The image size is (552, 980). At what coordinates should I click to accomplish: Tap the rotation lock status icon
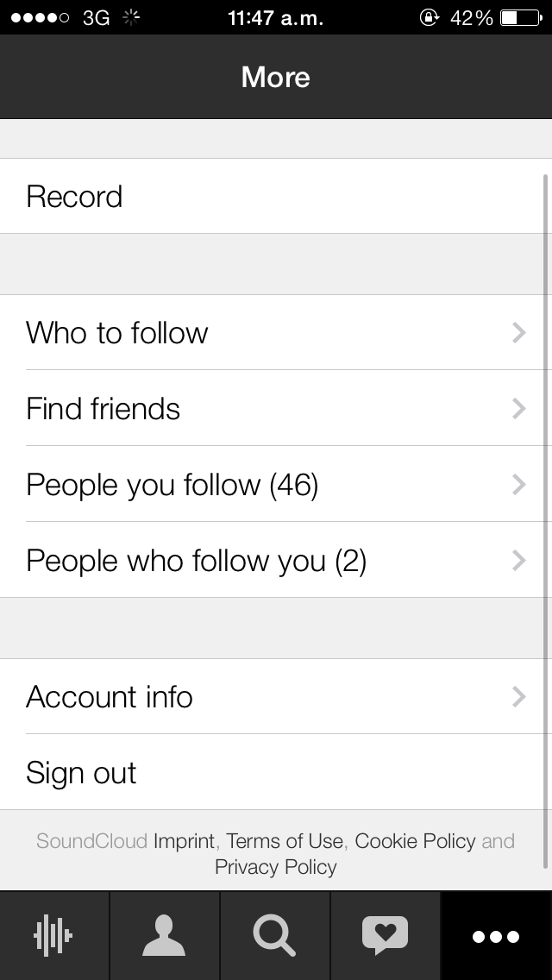pyautogui.click(x=429, y=17)
